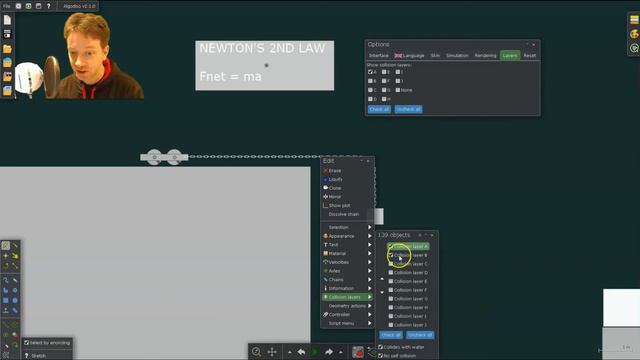
Task: Enable the Collision layer H checkbox
Action: 391,307
